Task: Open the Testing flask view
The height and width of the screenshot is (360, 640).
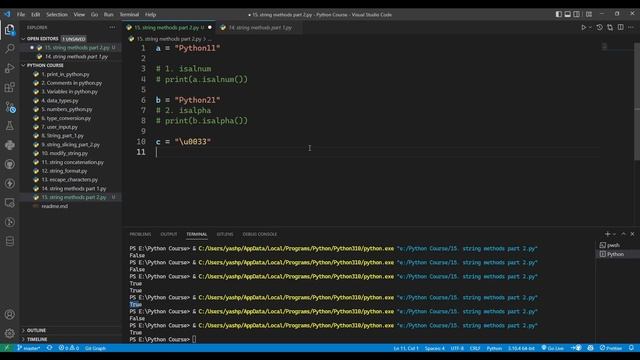Action: coord(9,126)
